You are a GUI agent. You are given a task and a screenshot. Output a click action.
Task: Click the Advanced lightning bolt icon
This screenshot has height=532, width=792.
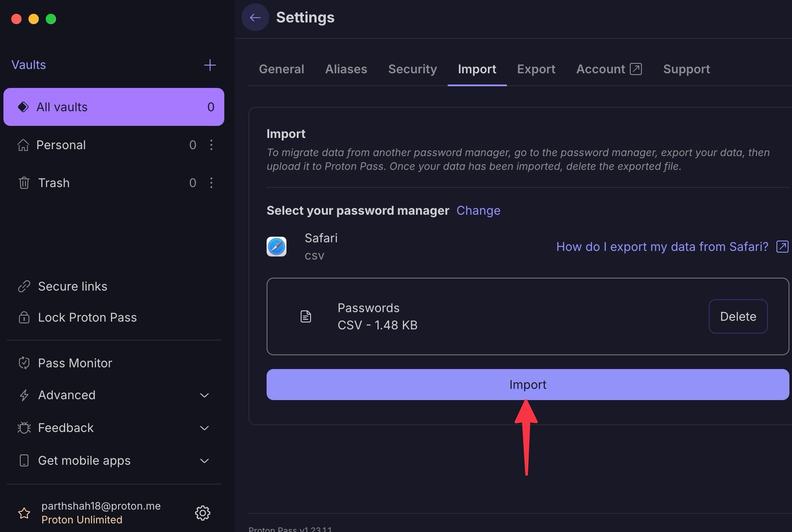pos(24,395)
